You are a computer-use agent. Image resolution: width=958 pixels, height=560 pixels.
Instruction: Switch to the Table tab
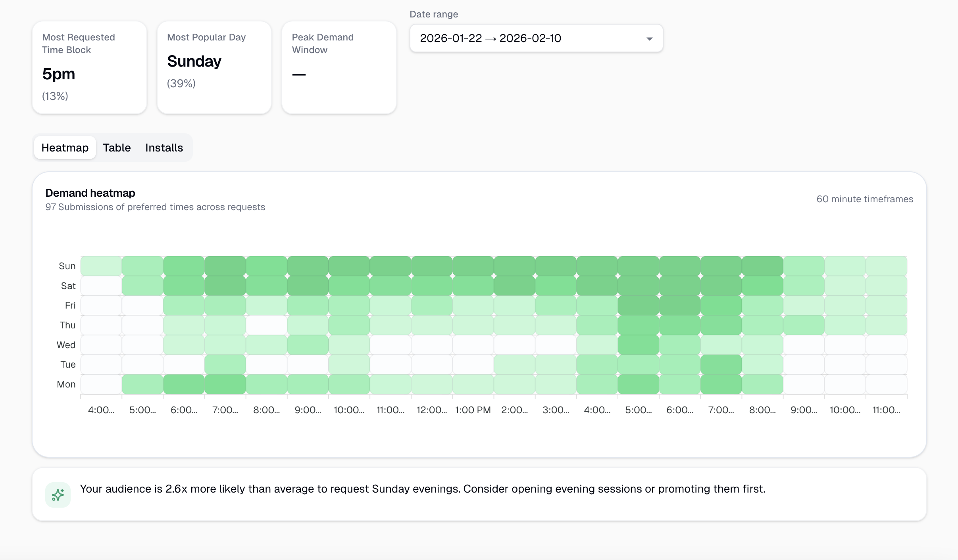(x=117, y=148)
